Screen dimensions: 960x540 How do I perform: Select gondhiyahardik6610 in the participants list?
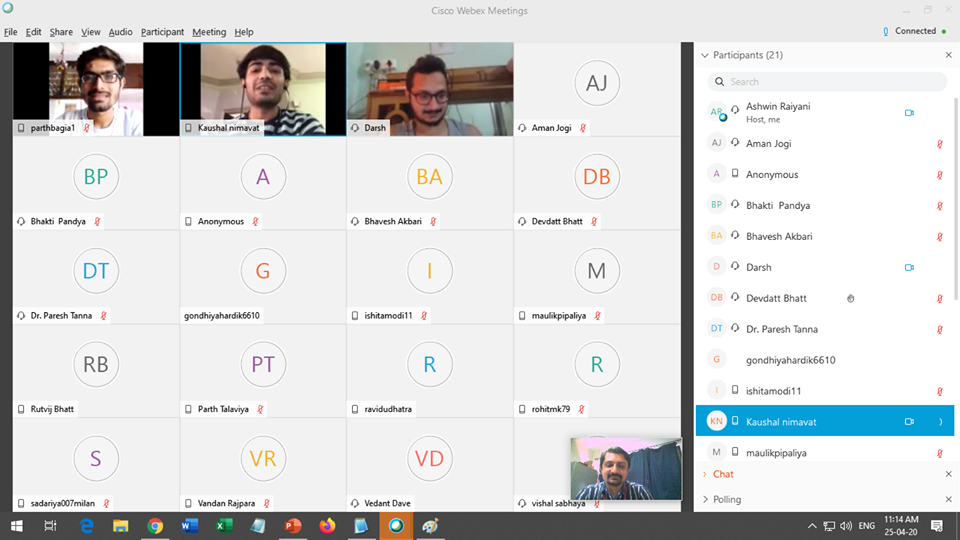790,360
